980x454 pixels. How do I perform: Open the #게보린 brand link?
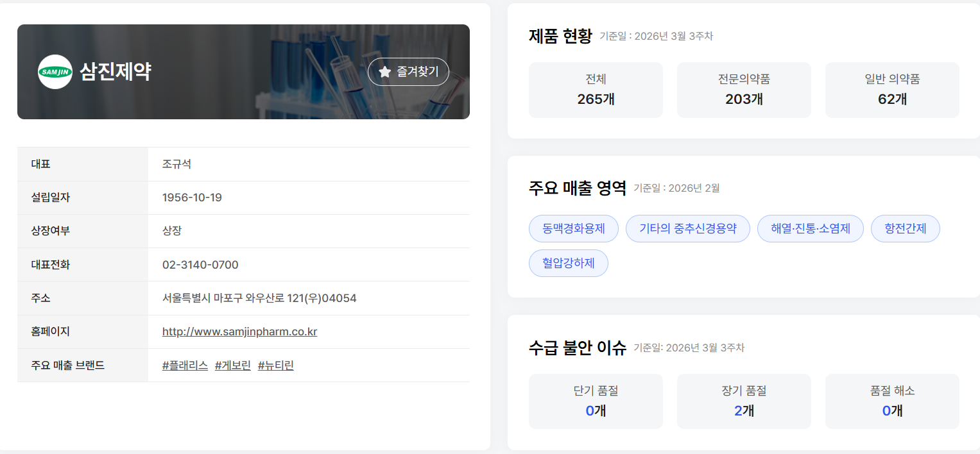pyautogui.click(x=232, y=366)
